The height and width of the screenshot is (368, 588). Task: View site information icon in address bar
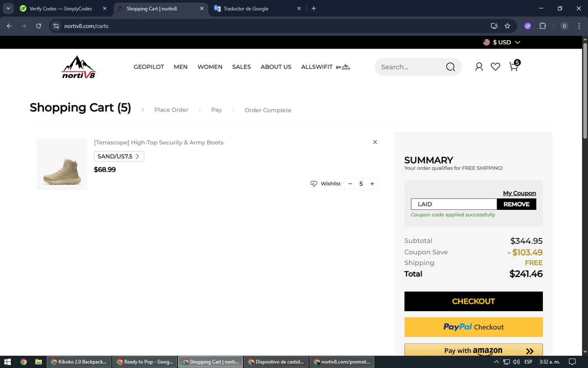56,26
